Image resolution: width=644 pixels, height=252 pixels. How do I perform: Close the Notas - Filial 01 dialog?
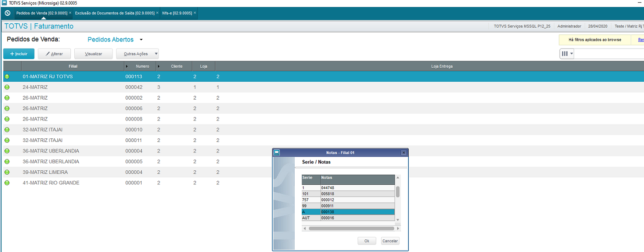404,152
